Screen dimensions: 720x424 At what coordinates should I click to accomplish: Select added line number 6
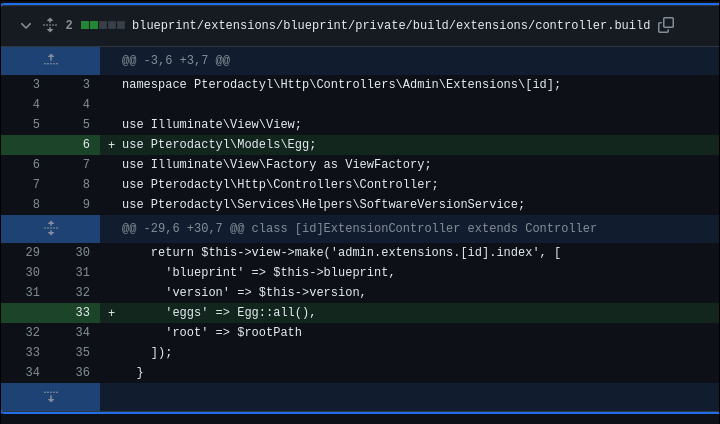click(x=86, y=144)
